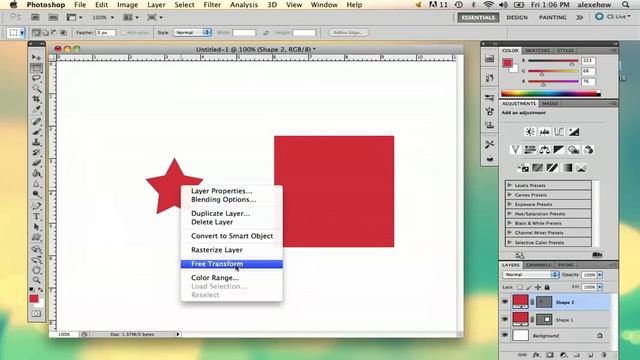The height and width of the screenshot is (360, 640).
Task: Select the Rectangular Marquee tool in toolbox
Action: 36,68
